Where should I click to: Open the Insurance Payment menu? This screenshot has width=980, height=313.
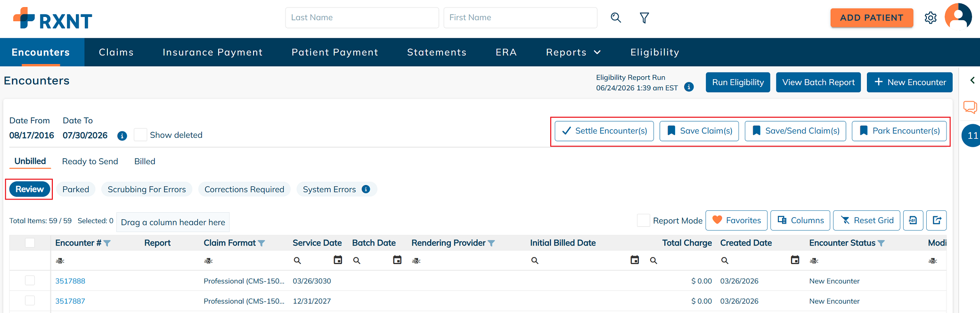pos(212,52)
